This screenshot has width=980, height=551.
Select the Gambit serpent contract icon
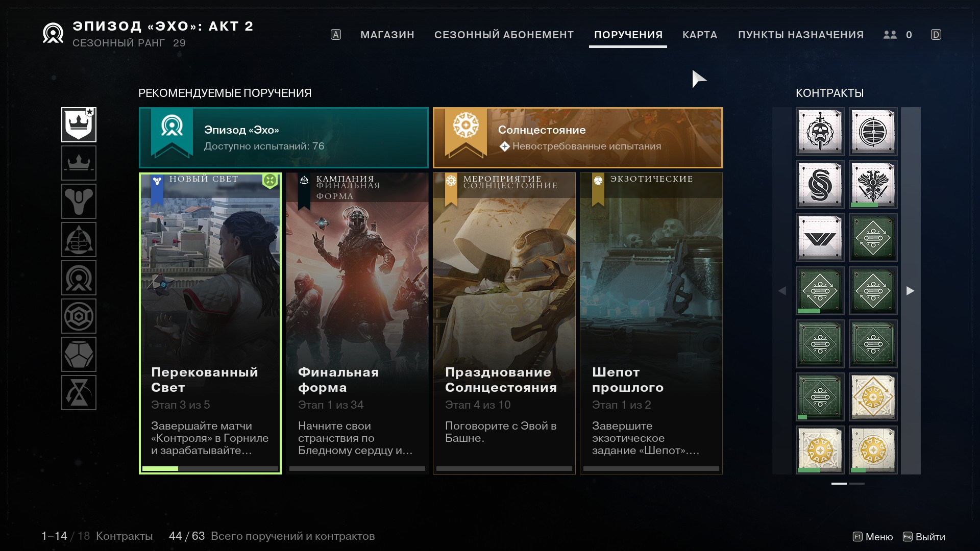pyautogui.click(x=820, y=185)
